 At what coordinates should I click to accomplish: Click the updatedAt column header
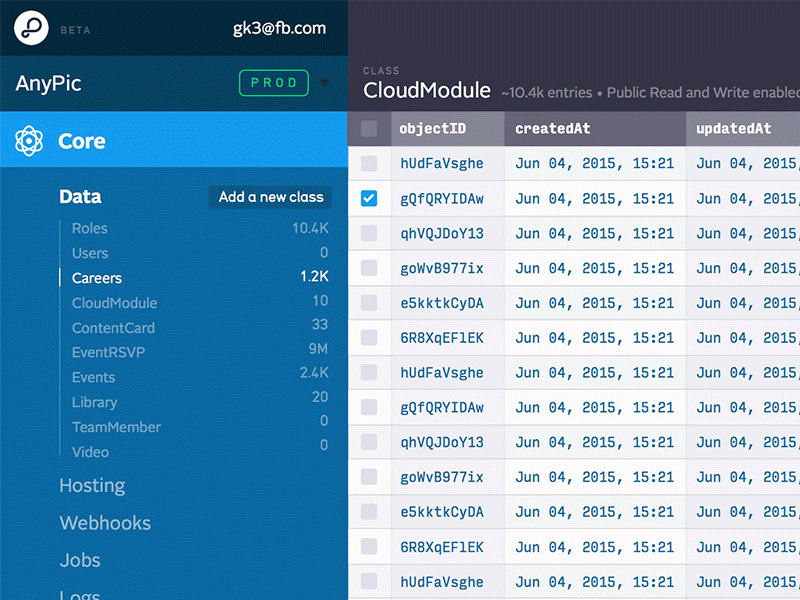pos(743,129)
